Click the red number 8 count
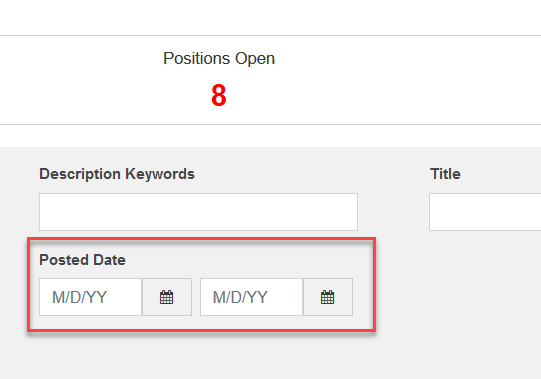Viewport: 541px width, 379px height. point(219,95)
